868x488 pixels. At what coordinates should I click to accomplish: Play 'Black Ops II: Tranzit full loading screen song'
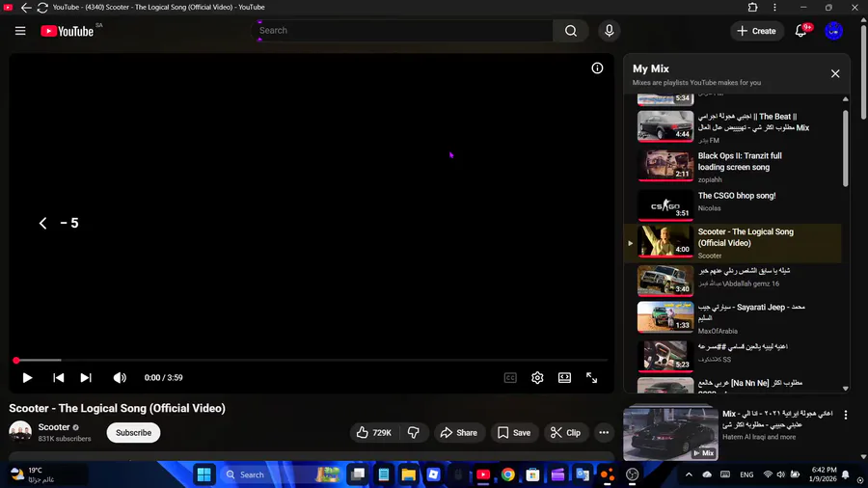(740, 162)
